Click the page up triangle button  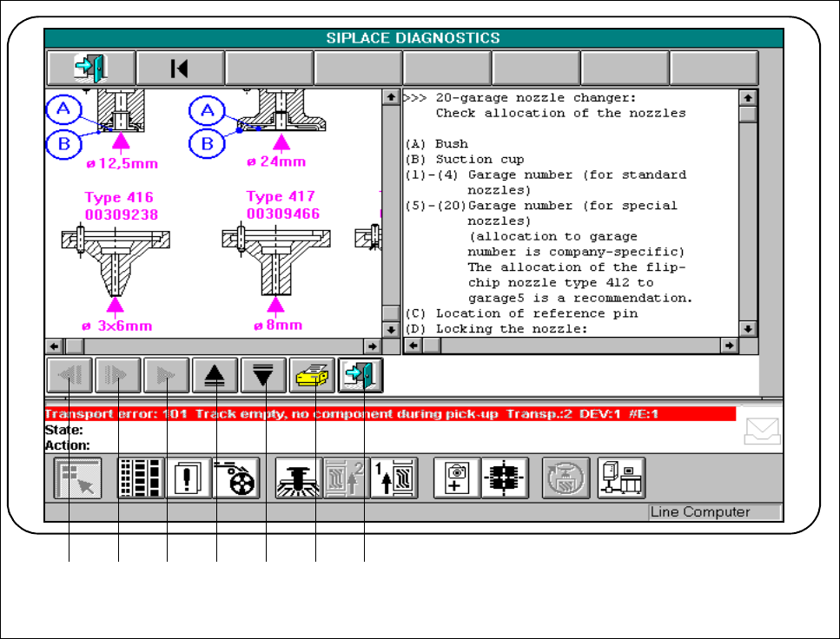[x=215, y=375]
